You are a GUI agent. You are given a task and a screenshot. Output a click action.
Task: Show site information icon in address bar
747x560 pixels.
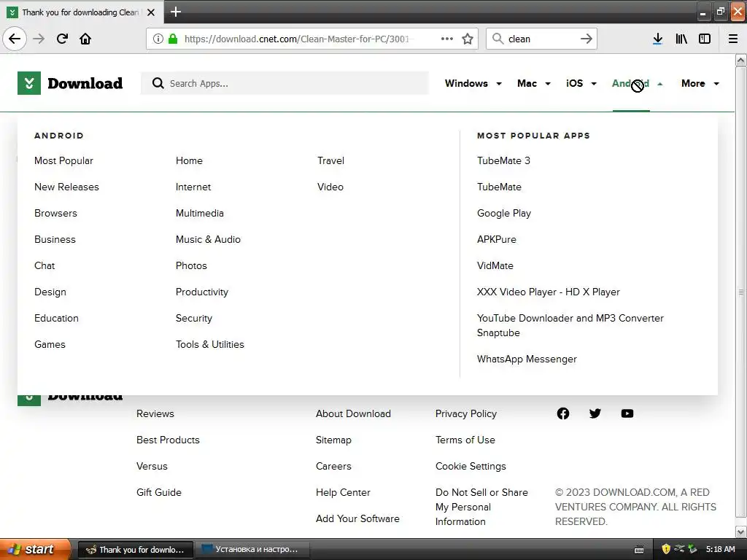pyautogui.click(x=158, y=39)
